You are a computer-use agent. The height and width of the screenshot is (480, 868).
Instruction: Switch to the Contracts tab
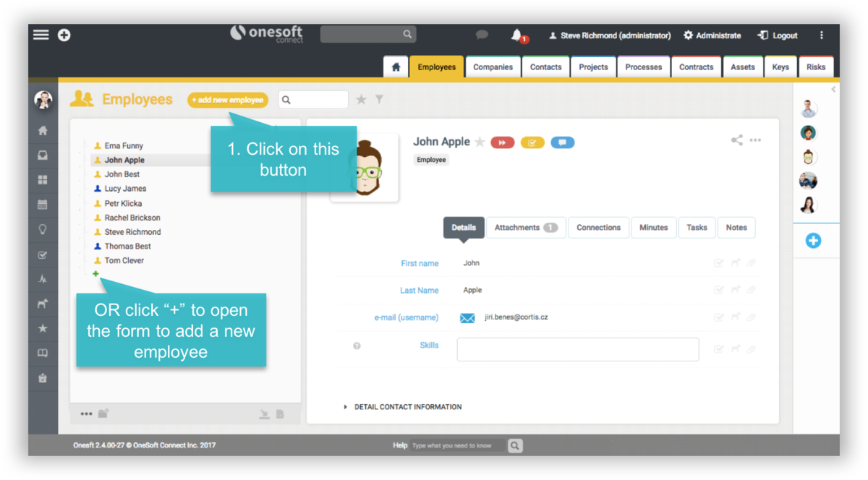tap(696, 67)
